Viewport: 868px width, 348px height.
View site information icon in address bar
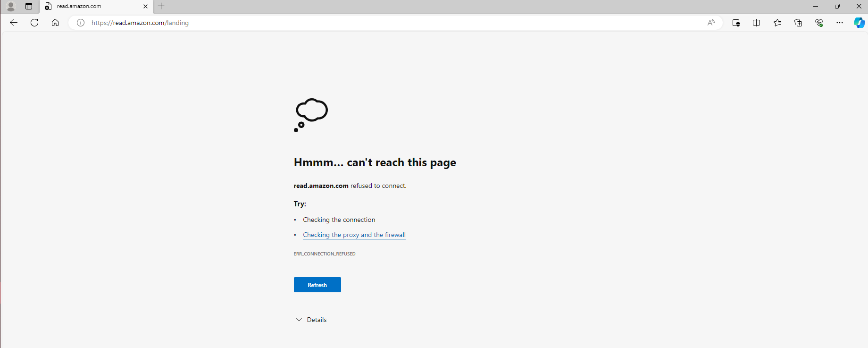(81, 23)
